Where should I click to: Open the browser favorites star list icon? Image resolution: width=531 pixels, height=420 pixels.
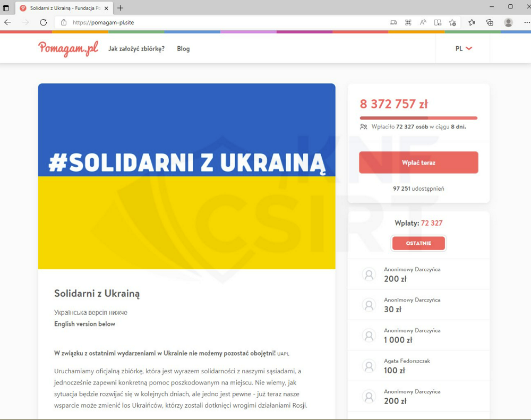pos(472,22)
